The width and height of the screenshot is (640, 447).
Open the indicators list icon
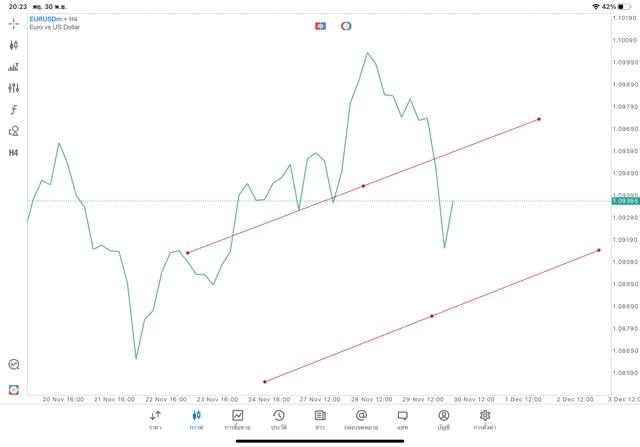13,67
